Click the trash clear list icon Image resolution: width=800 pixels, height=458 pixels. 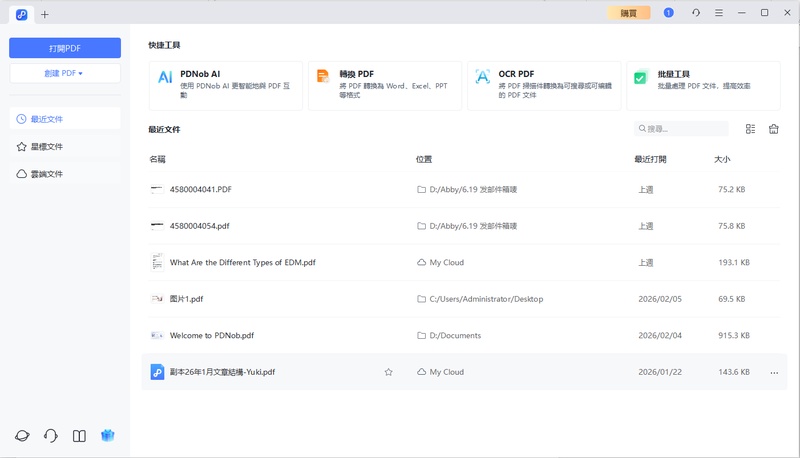pos(773,129)
